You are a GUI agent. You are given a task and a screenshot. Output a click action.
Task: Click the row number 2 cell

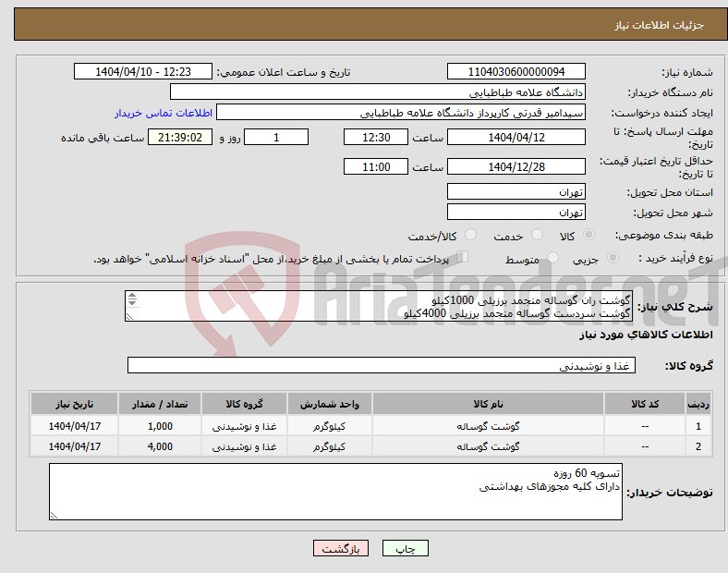(698, 446)
